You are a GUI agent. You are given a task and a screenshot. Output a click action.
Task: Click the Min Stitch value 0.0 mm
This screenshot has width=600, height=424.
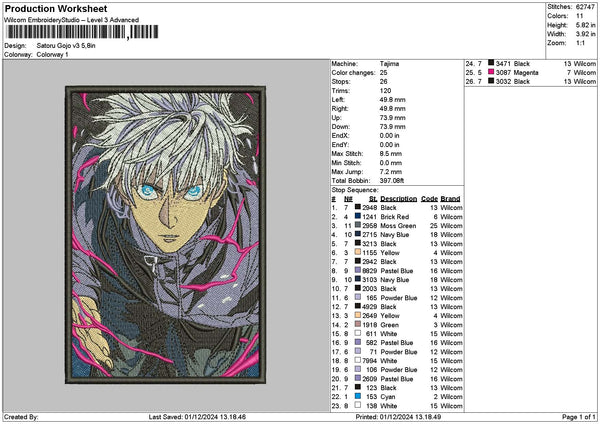coord(391,163)
